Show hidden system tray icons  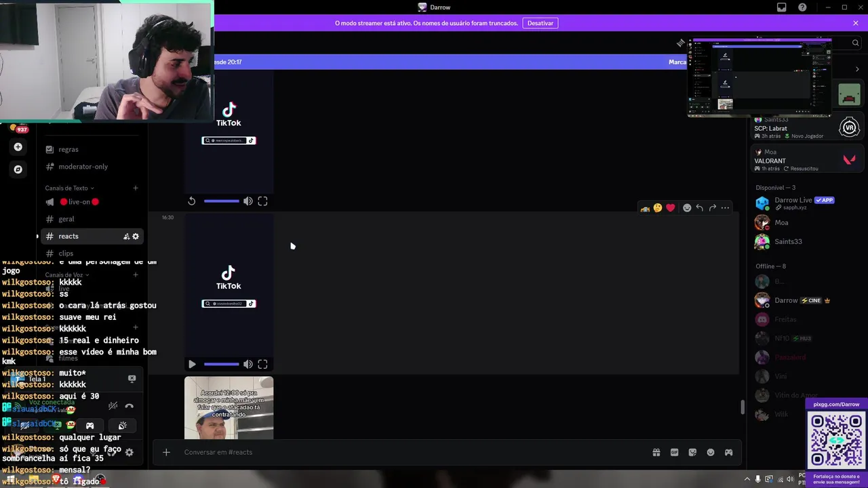(x=746, y=479)
